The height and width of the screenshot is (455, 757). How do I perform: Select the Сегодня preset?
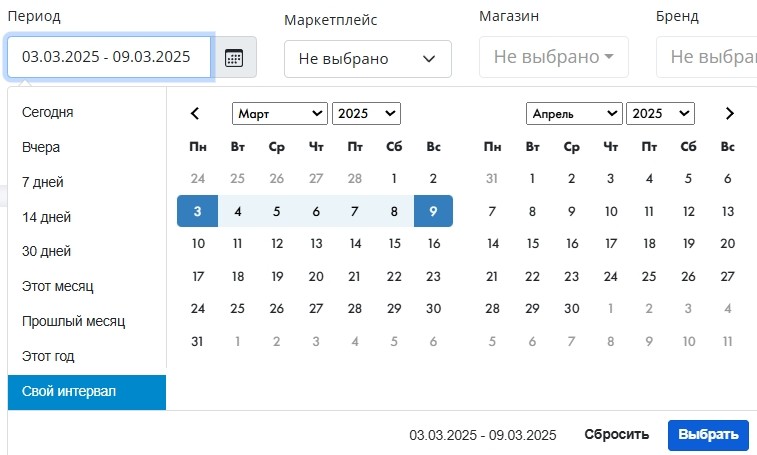(x=48, y=112)
